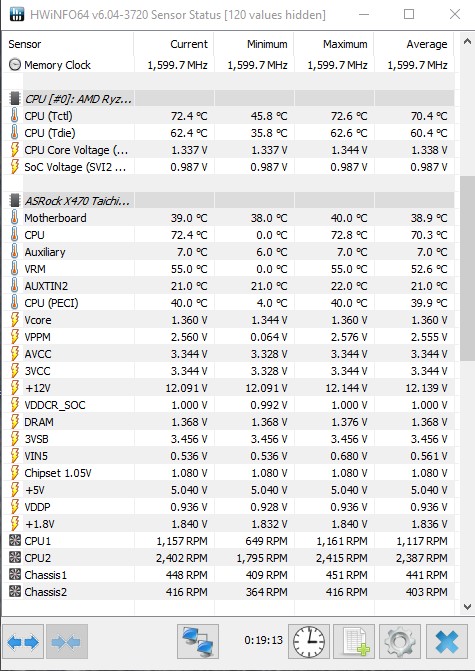Image resolution: width=475 pixels, height=671 pixels.
Task: Reset the elapsed time clock button
Action: (x=309, y=641)
